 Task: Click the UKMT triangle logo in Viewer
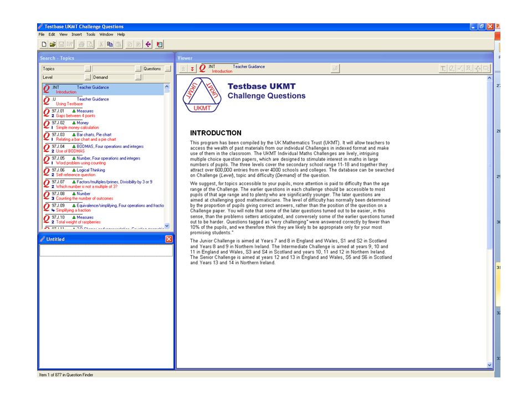[x=202, y=95]
